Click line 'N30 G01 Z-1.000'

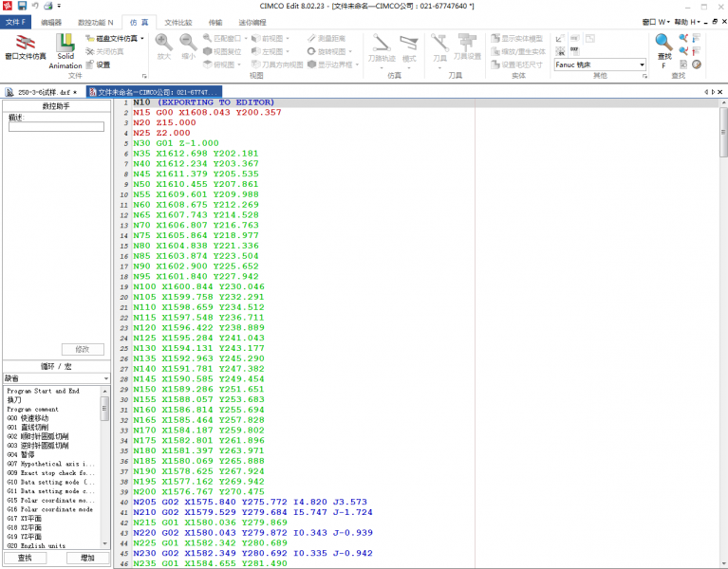176,143
